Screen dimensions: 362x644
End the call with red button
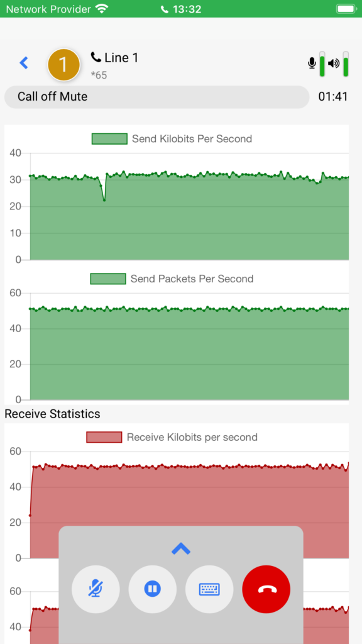pyautogui.click(x=266, y=589)
